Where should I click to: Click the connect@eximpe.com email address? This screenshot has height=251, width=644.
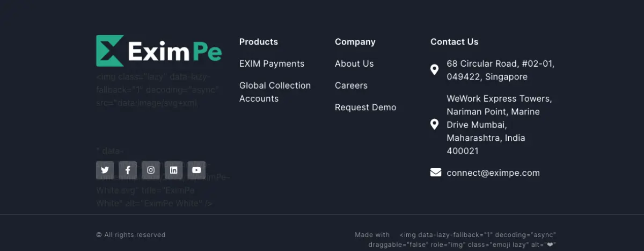click(493, 173)
